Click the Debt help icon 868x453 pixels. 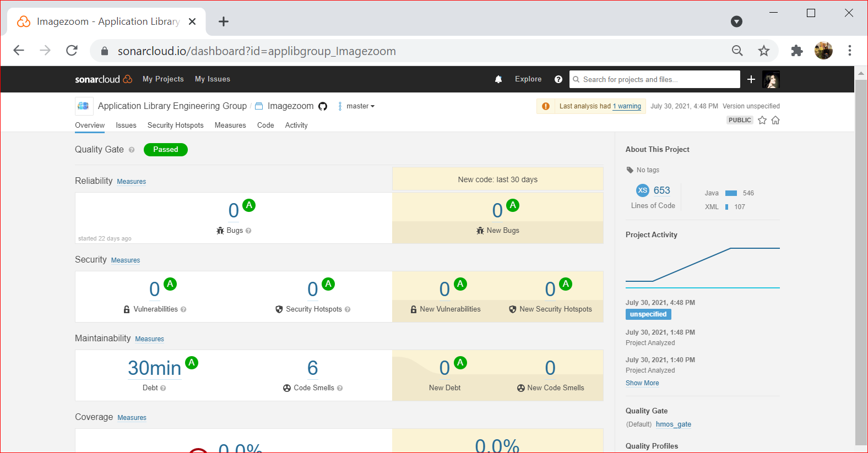point(163,388)
